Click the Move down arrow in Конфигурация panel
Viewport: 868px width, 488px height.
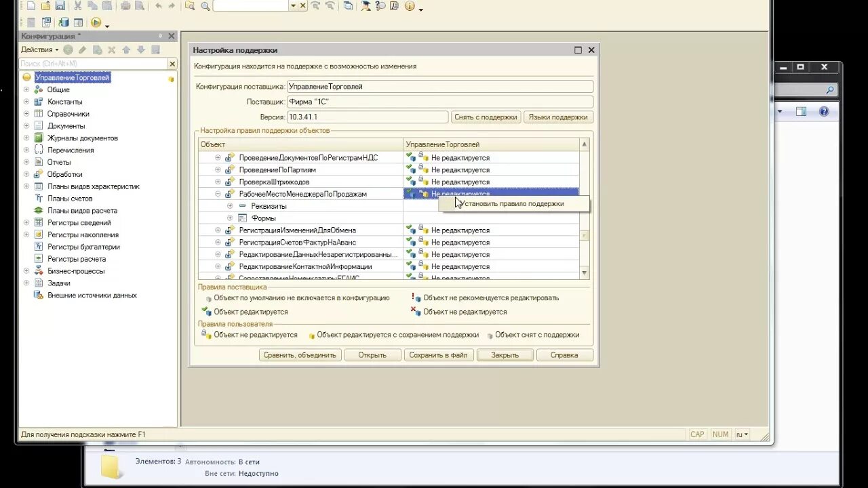pos(141,50)
